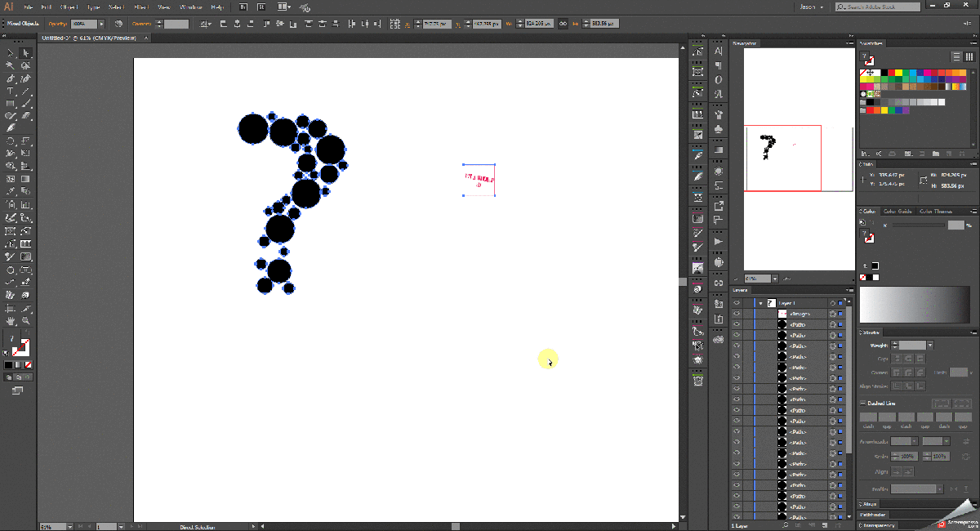980x531 pixels.
Task: Switch Swatches panel to list view
Action: click(955, 56)
